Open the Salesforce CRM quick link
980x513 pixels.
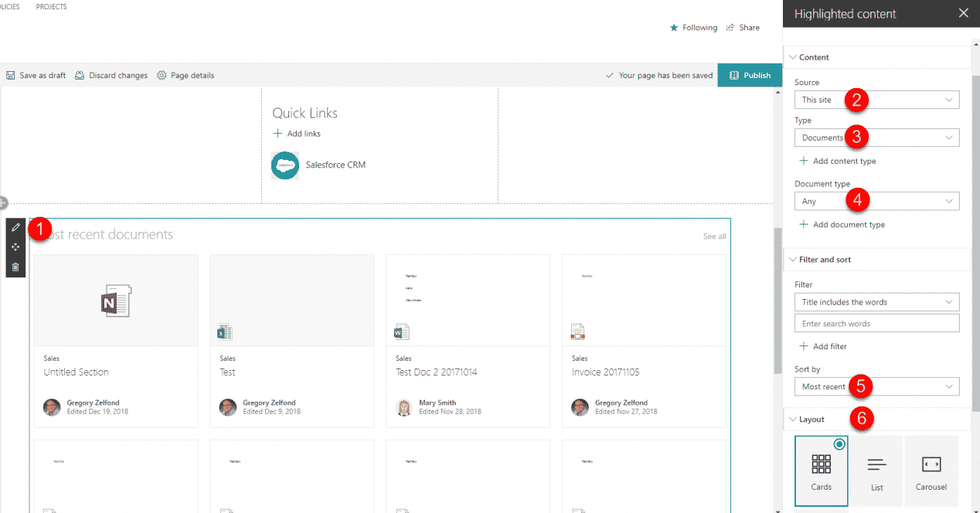[335, 165]
